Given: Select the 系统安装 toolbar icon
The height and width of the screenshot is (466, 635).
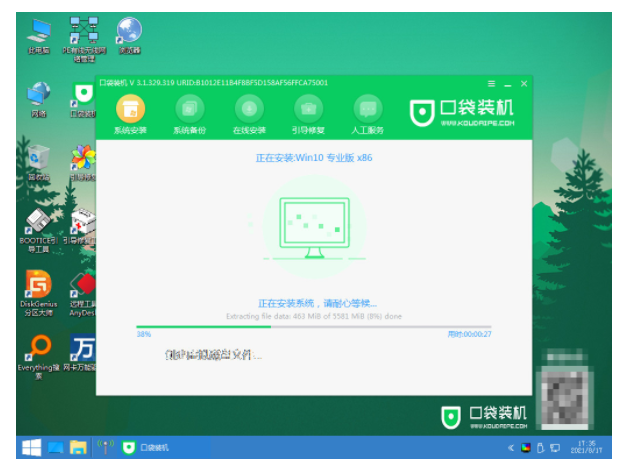Looking at the screenshot, I should click(x=130, y=109).
